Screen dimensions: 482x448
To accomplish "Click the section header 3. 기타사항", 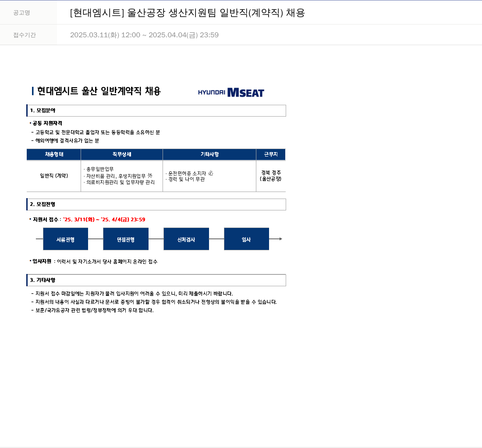I will click(156, 280).
